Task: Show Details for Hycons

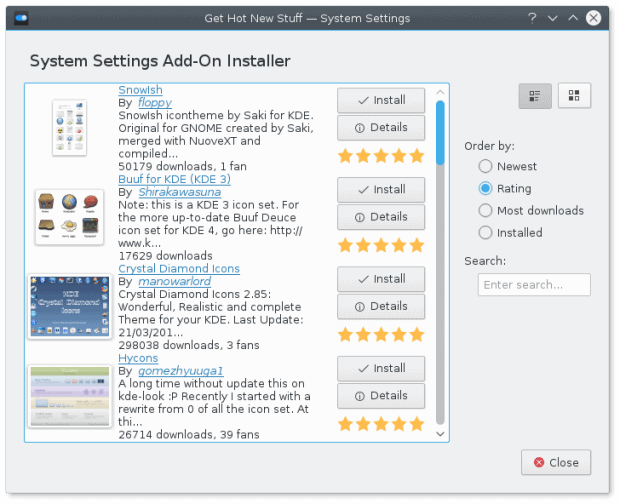Action: pos(381,396)
